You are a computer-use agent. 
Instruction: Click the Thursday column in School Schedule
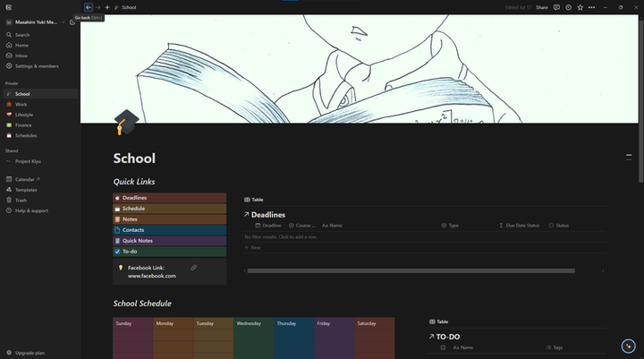point(294,338)
